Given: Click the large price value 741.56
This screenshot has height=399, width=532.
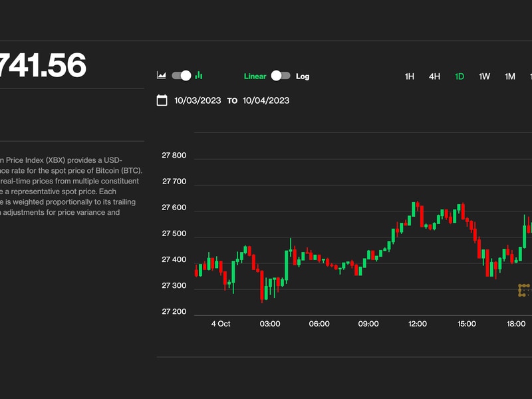Looking at the screenshot, I should point(43,66).
